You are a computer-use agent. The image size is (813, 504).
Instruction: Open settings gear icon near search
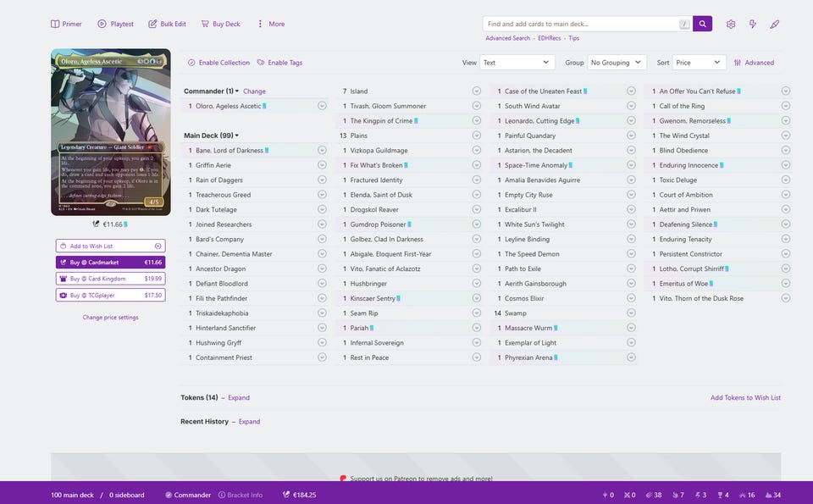click(731, 24)
